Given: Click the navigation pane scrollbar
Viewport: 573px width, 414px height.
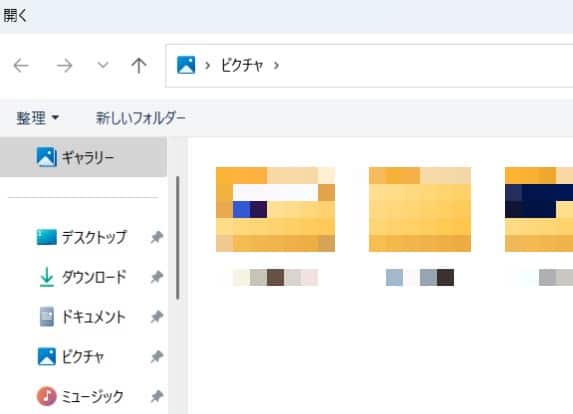Looking at the screenshot, I should [178, 238].
